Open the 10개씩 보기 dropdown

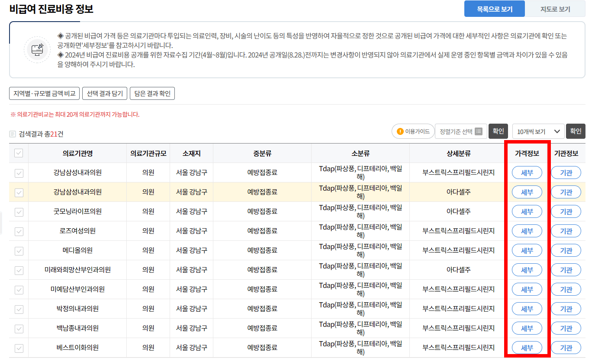[538, 131]
